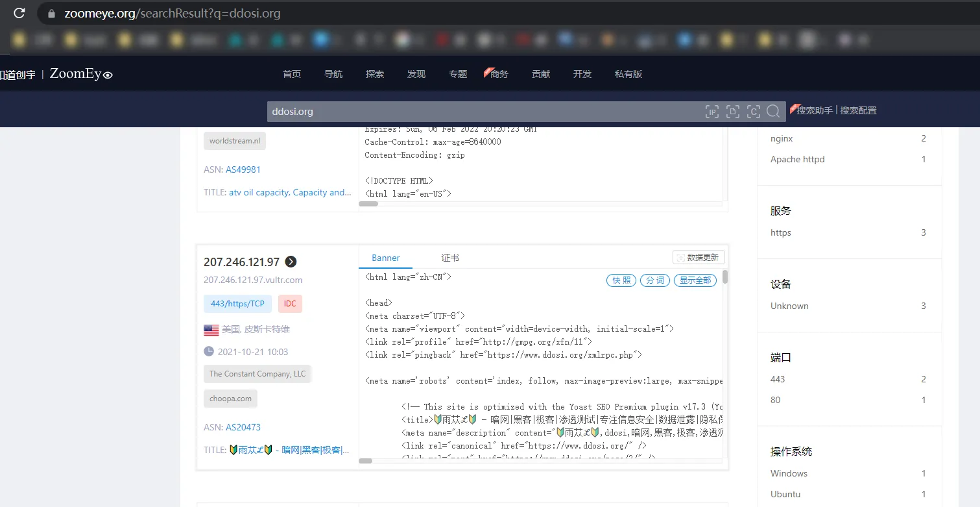
Task: Open ASN link AS20473
Action: pyautogui.click(x=243, y=427)
